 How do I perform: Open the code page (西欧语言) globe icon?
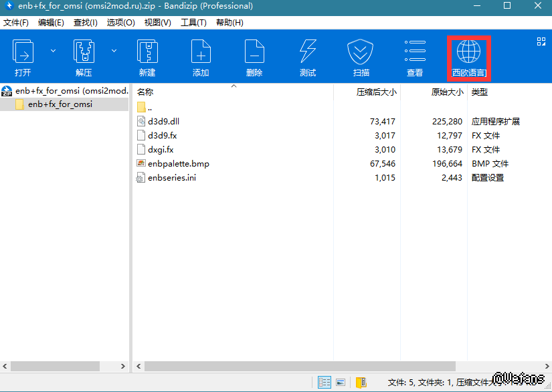(x=468, y=52)
